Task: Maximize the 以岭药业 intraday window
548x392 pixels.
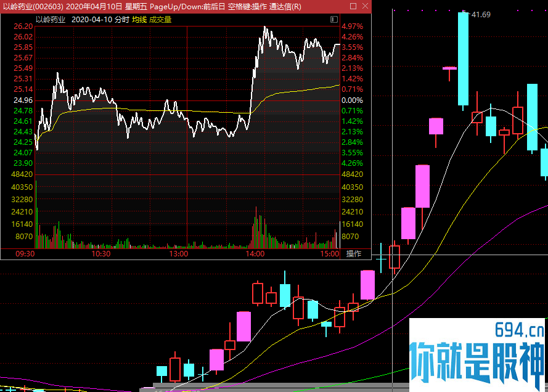Action: 353,6
